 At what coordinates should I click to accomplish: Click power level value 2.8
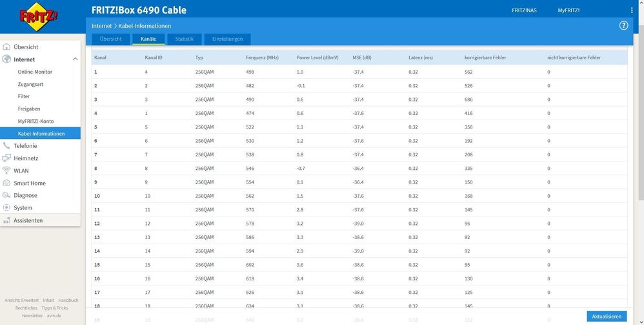[x=300, y=210]
